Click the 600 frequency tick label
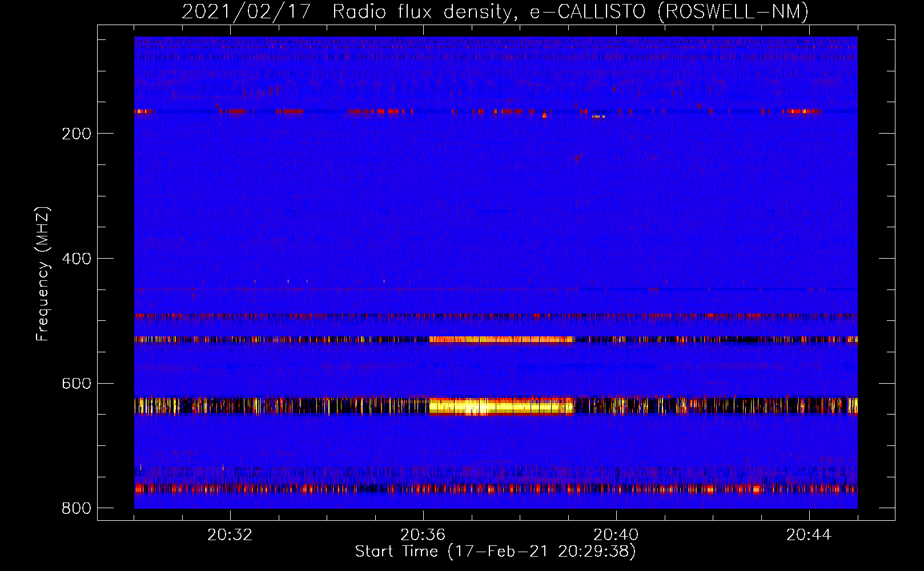The height and width of the screenshot is (571, 924). [77, 383]
